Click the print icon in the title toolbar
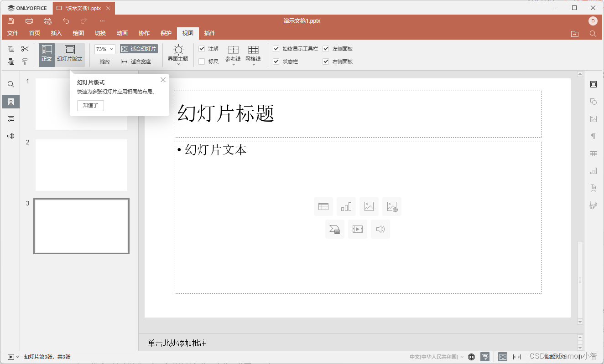The image size is (604, 364). click(x=29, y=21)
